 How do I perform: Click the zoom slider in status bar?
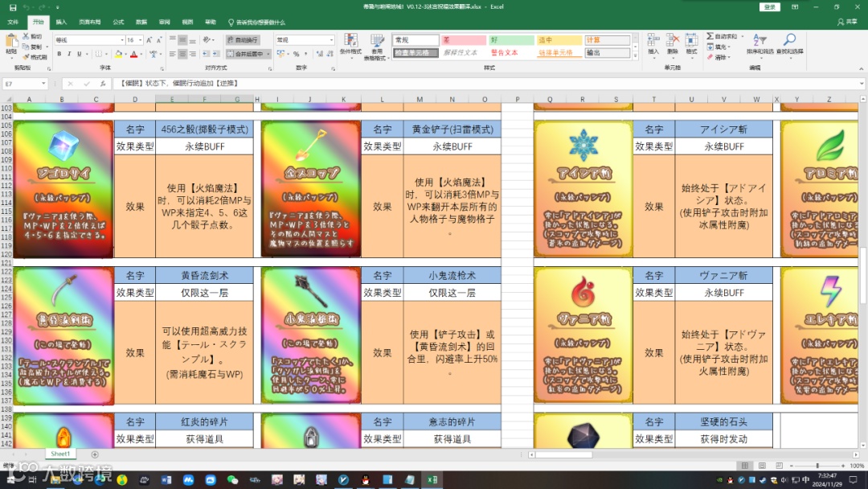pyautogui.click(x=817, y=466)
